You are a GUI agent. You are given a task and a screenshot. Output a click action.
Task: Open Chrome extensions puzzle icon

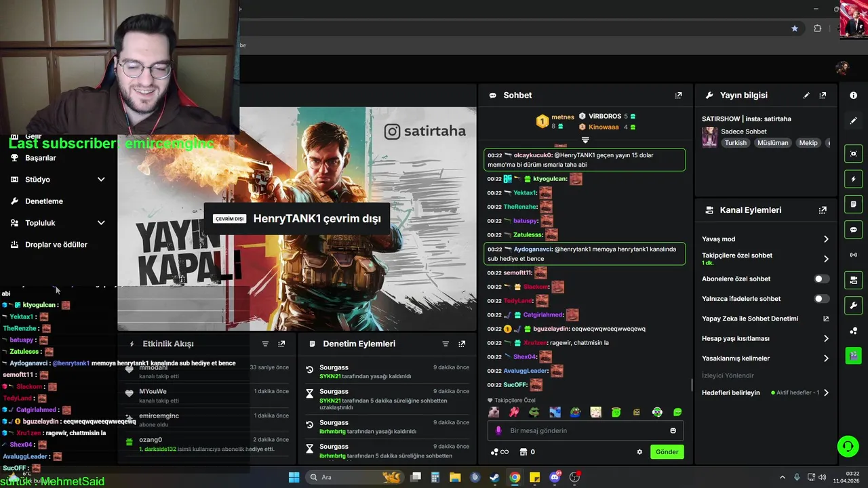point(817,28)
